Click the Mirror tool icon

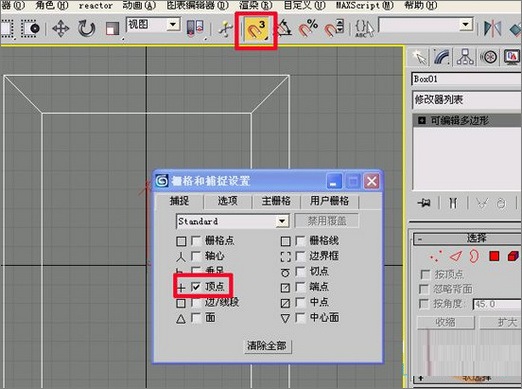tap(493, 28)
